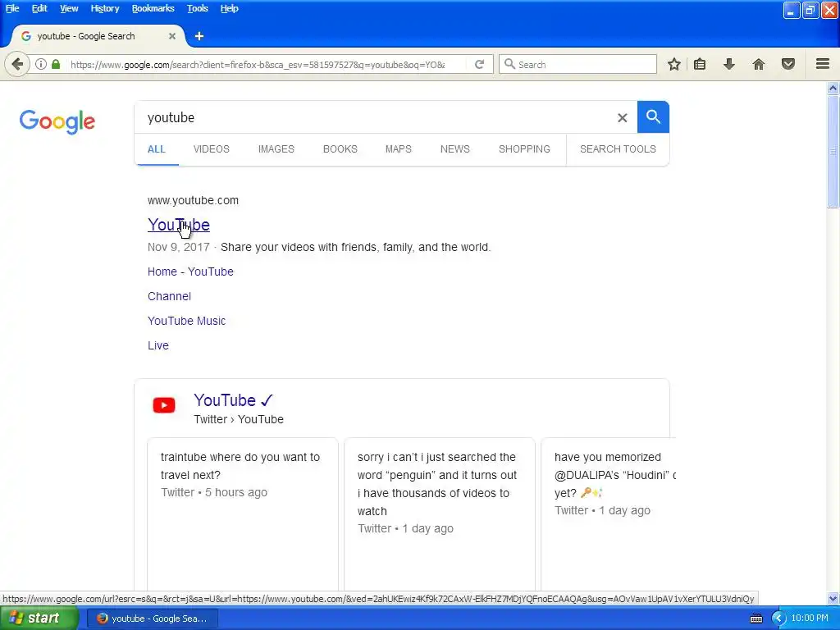This screenshot has height=630, width=840.
Task: Open the File menu
Action: [x=12, y=8]
